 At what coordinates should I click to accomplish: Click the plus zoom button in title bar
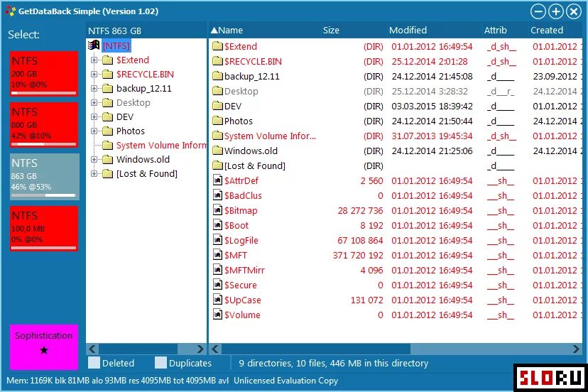[556, 11]
